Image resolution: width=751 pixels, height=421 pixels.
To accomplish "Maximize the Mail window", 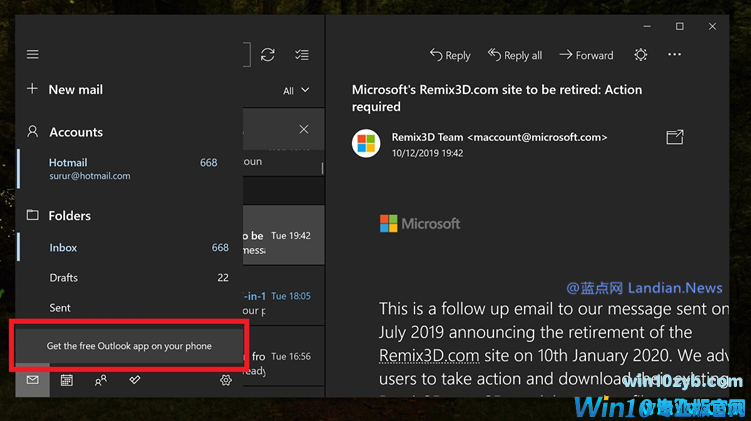I will pos(680,26).
